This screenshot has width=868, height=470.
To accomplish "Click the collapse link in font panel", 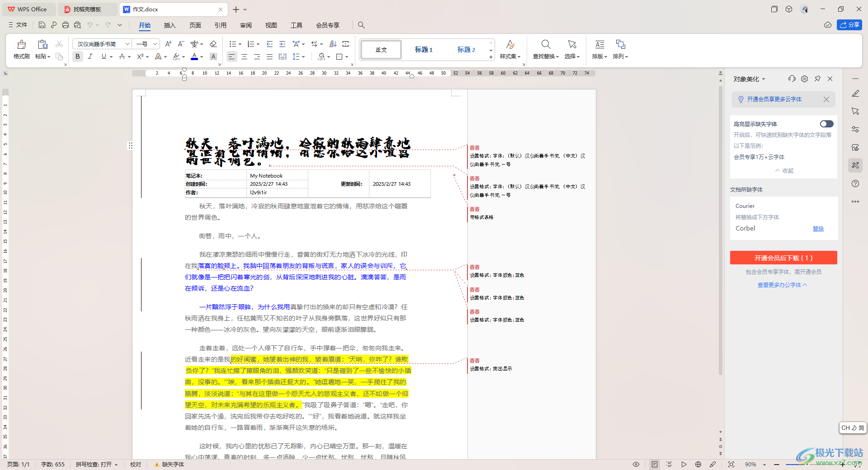I will (x=784, y=170).
